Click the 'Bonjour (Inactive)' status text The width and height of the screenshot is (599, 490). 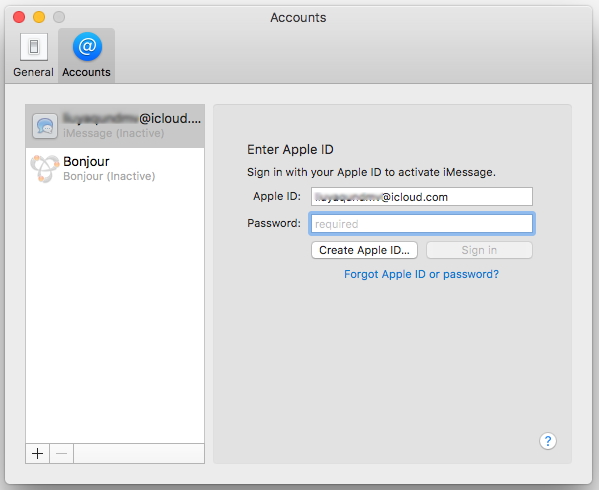pyautogui.click(x=109, y=176)
